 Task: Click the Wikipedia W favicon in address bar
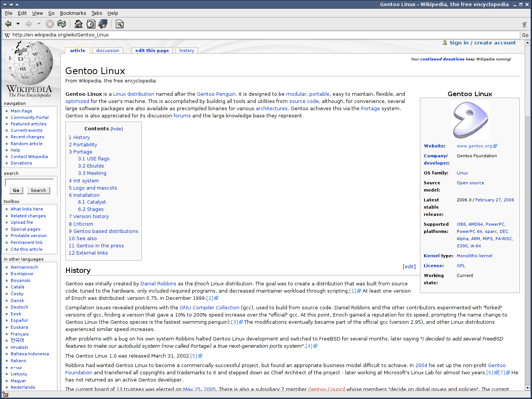click(x=7, y=35)
